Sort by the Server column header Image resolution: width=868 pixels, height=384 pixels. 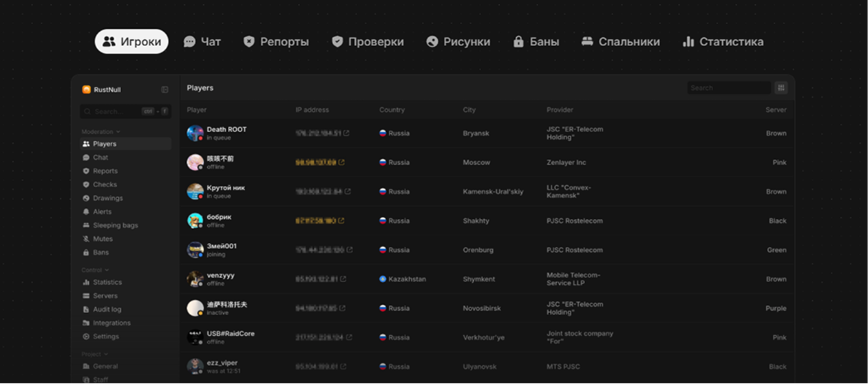coord(776,110)
